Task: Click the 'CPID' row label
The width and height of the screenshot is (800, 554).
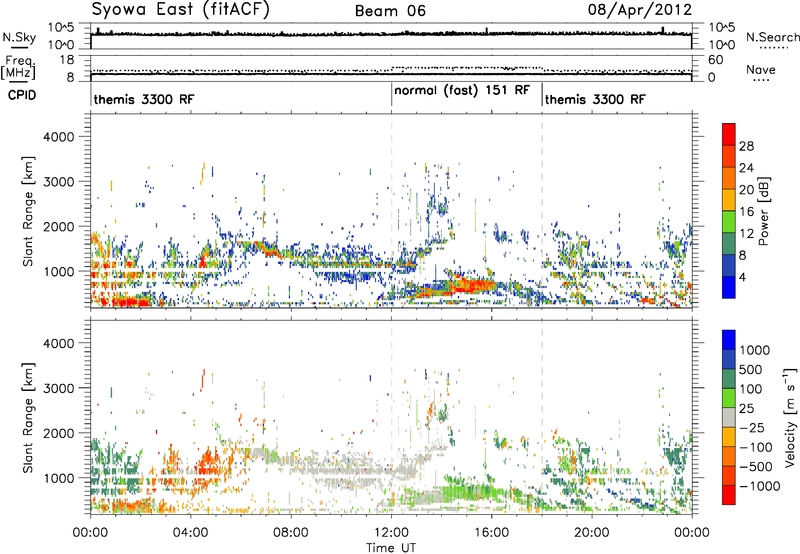Action: coord(22,95)
